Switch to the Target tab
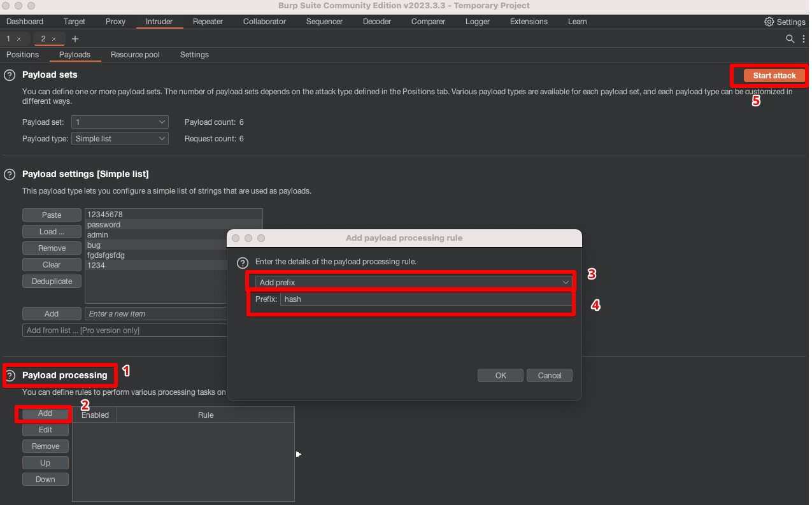The image size is (812, 505). 75,22
